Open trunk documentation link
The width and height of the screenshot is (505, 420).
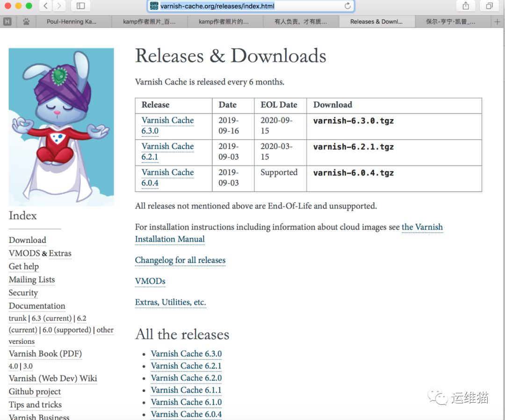[x=17, y=318]
